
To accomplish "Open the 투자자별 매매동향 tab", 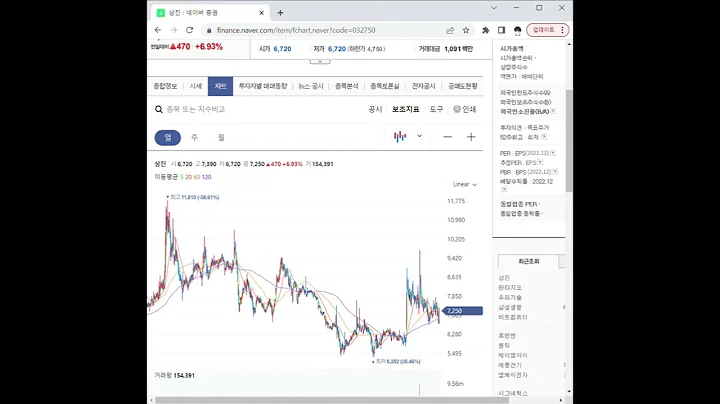I will point(263,86).
